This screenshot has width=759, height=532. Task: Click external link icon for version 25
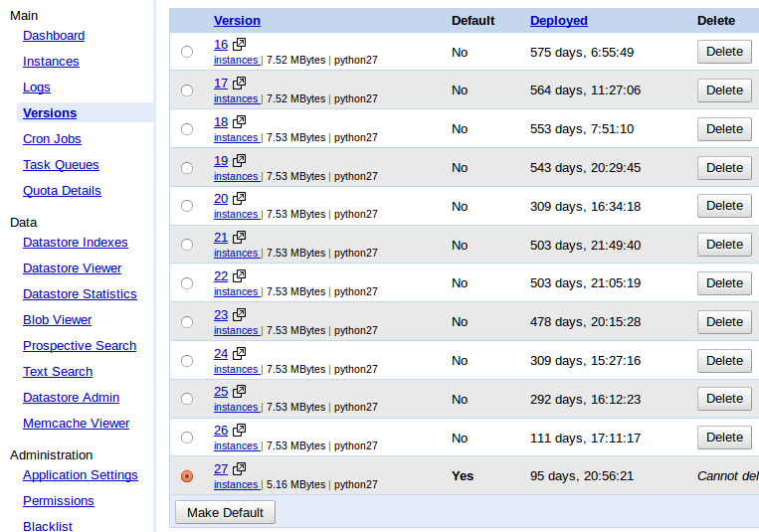240,392
